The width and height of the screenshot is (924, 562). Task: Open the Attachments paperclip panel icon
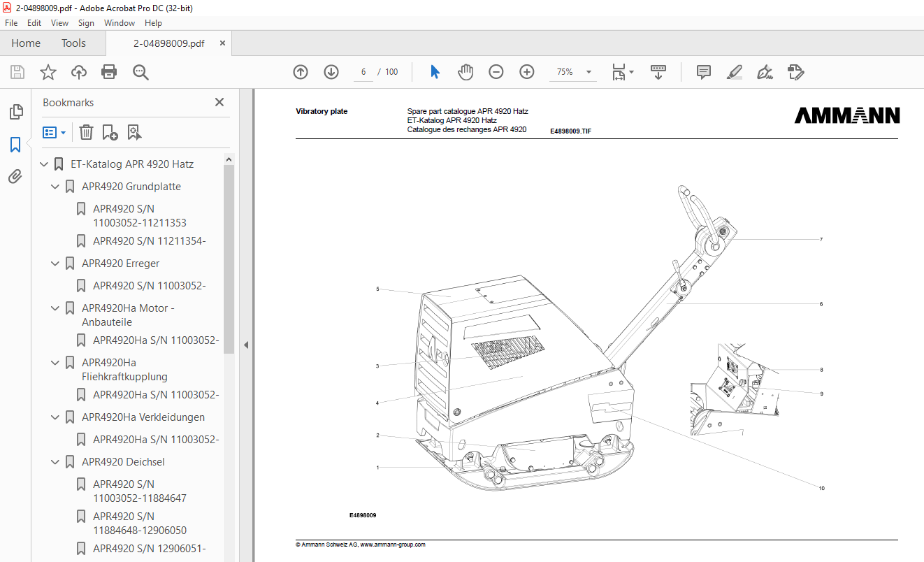15,177
